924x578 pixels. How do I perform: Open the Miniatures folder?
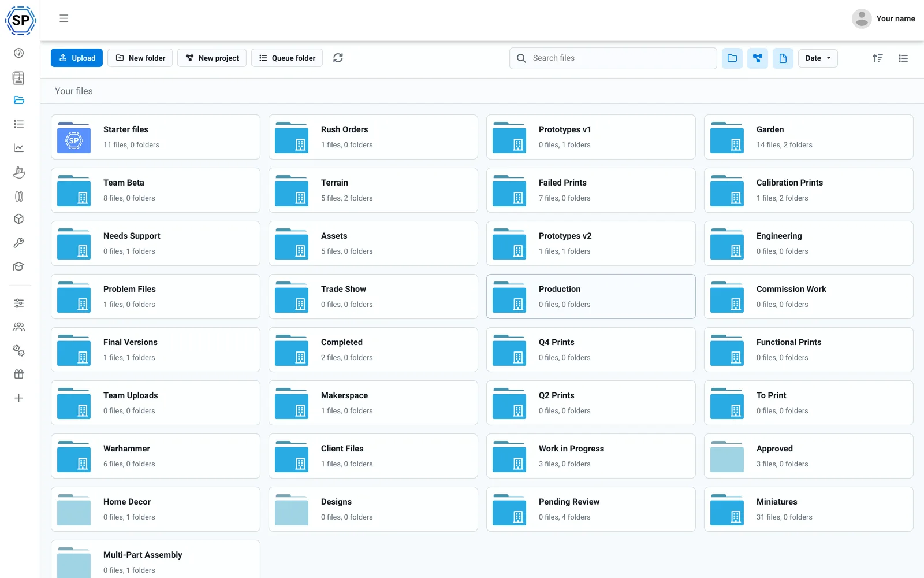click(808, 509)
